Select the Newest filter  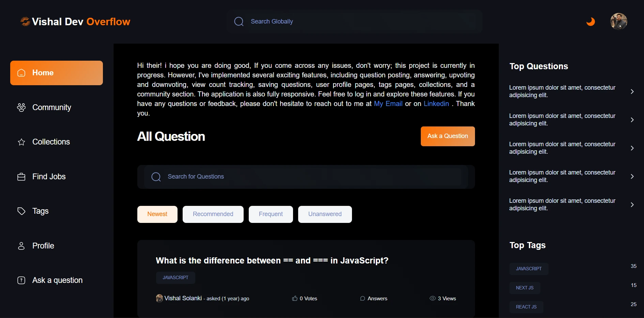(157, 214)
